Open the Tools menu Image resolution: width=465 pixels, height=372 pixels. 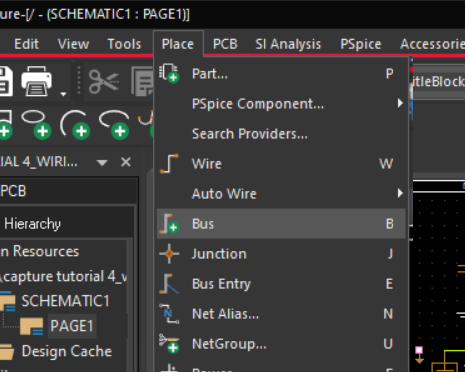124,44
